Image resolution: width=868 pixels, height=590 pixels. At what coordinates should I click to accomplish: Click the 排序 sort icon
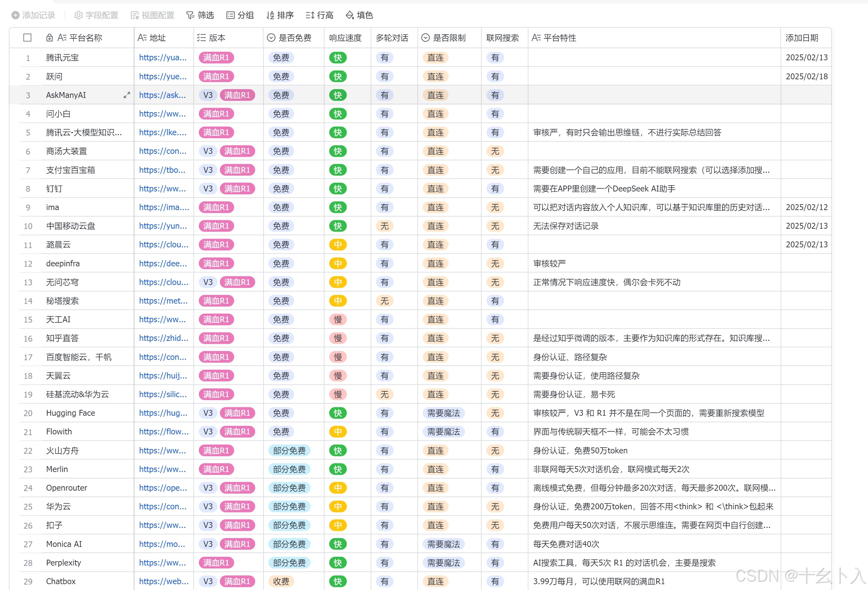point(270,15)
